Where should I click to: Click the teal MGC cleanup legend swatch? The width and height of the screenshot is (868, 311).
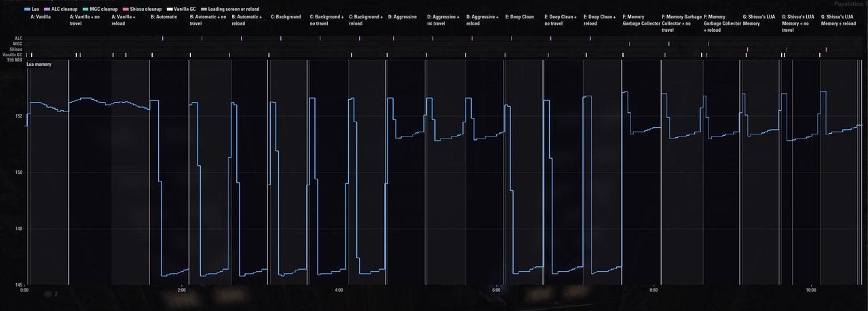point(86,9)
